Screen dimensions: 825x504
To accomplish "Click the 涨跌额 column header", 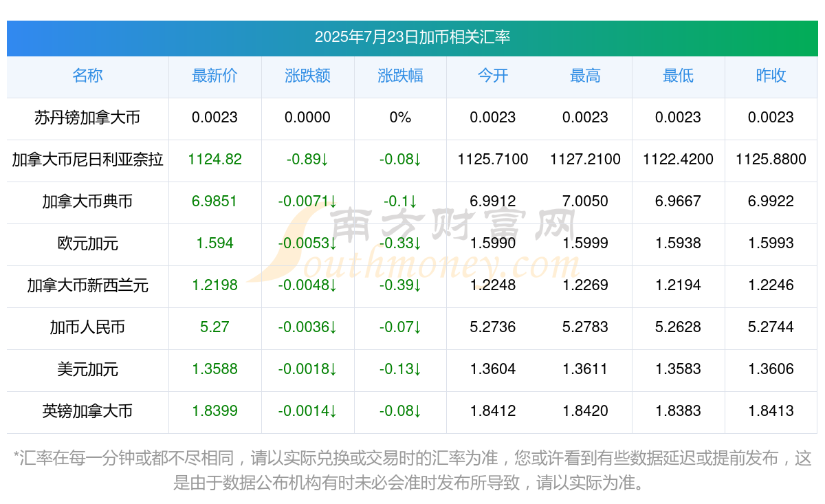I will point(307,76).
